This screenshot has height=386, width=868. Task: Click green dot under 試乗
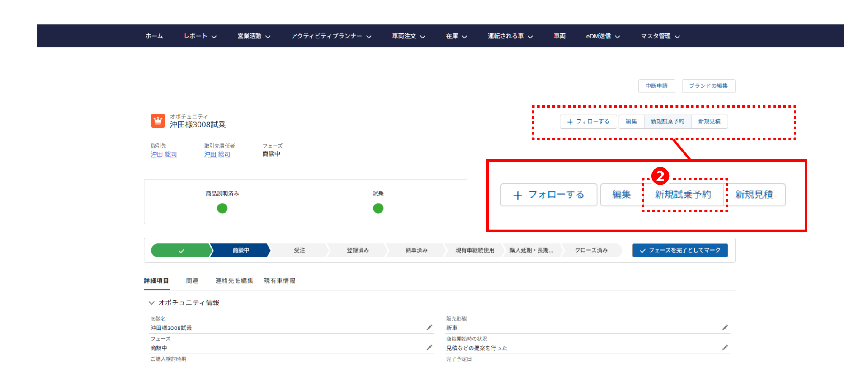click(378, 208)
